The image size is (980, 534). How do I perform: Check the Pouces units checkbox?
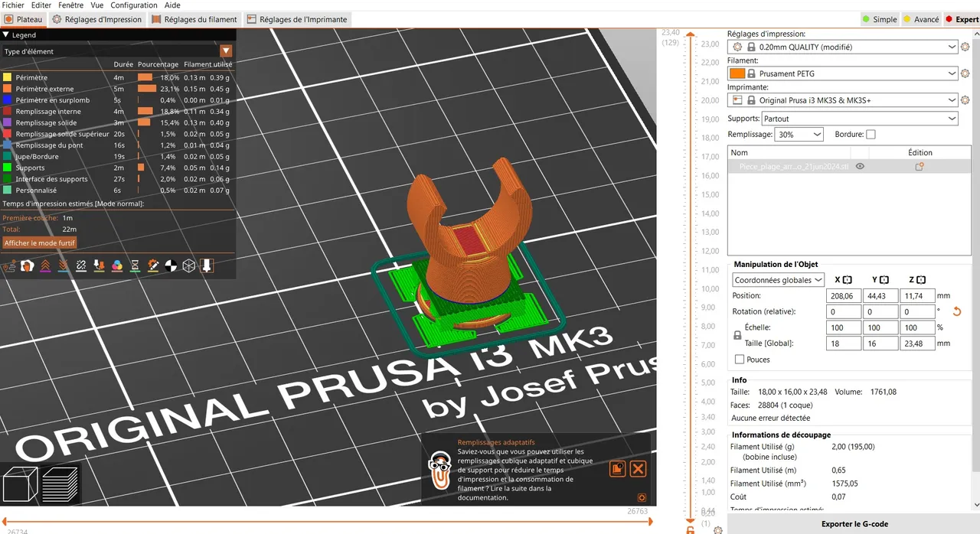pos(739,359)
